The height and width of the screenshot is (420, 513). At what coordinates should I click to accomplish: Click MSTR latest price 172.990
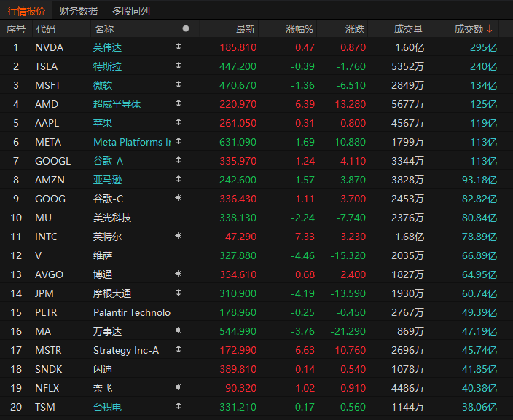click(238, 351)
